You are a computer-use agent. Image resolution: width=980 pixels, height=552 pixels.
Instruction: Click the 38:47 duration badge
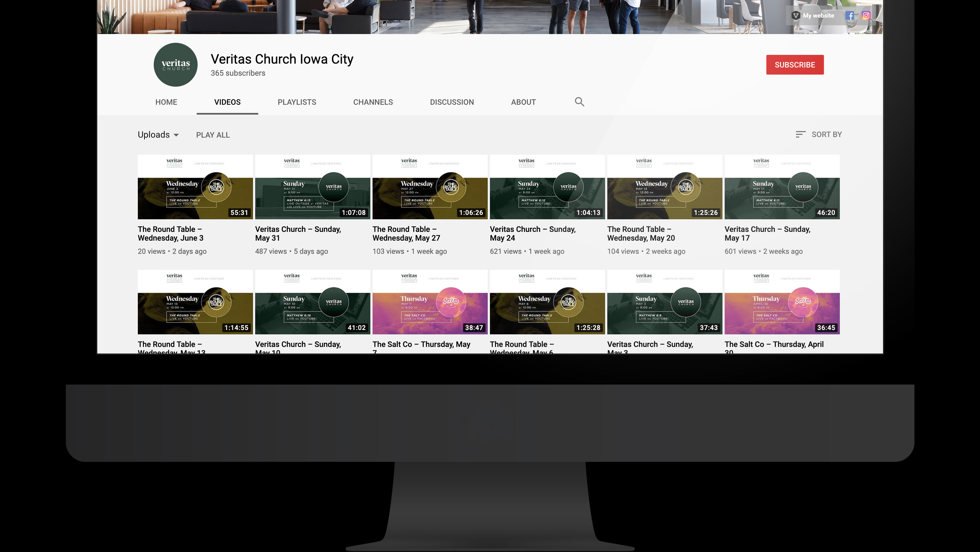pos(474,328)
